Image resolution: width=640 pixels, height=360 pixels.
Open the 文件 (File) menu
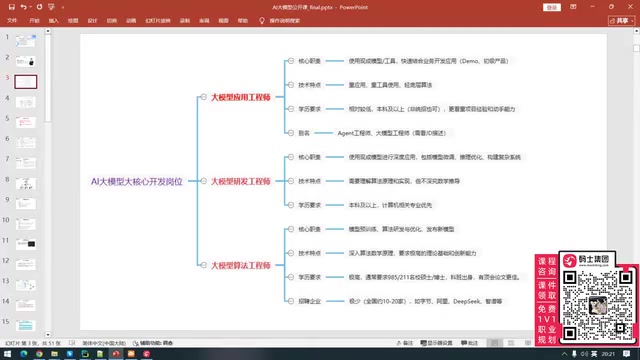[x=12, y=20]
